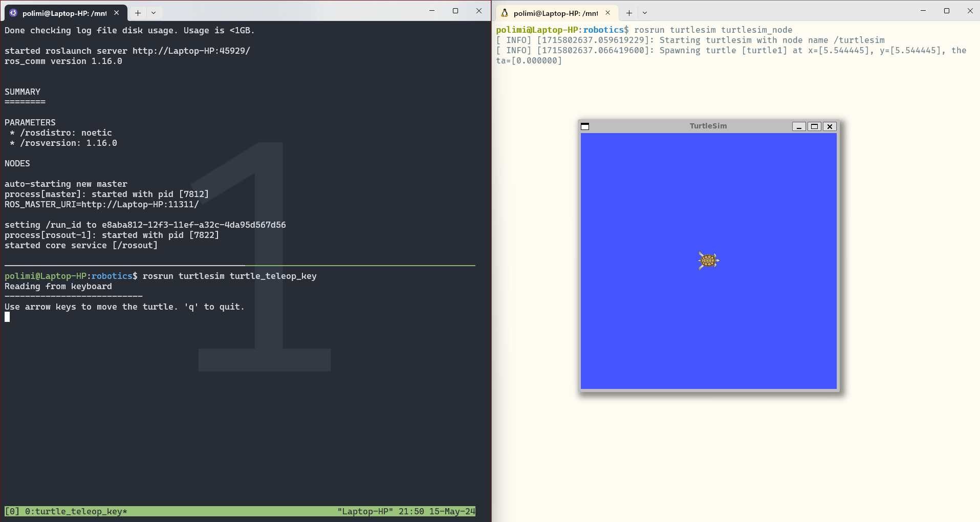The height and width of the screenshot is (522, 980).
Task: Open the TurtleSim window menu icon
Action: click(585, 126)
